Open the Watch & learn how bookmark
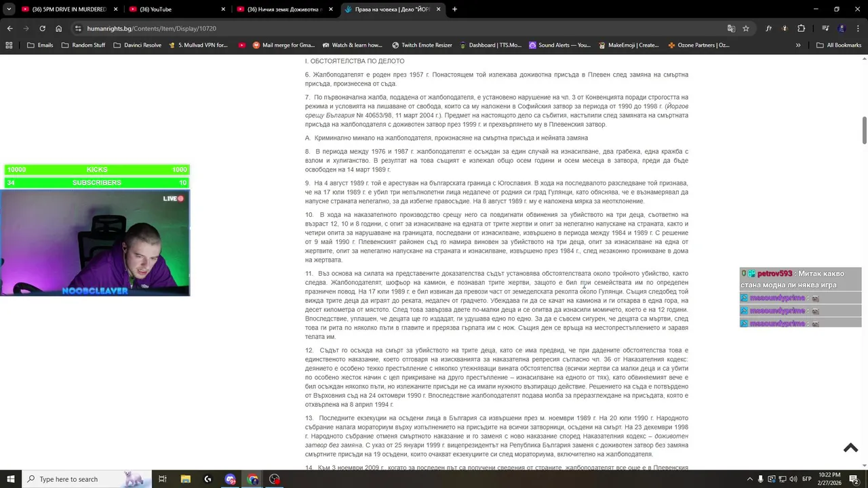This screenshot has height=488, width=868. pyautogui.click(x=353, y=45)
